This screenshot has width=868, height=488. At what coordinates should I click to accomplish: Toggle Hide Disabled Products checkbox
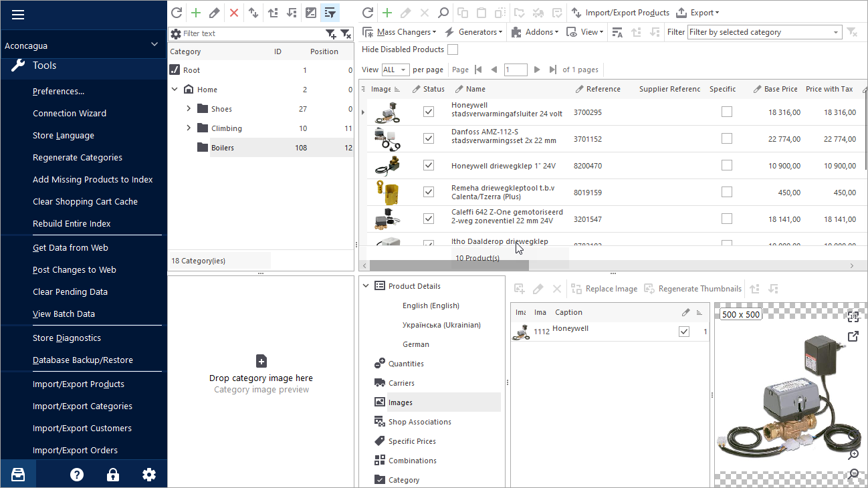pyautogui.click(x=453, y=49)
